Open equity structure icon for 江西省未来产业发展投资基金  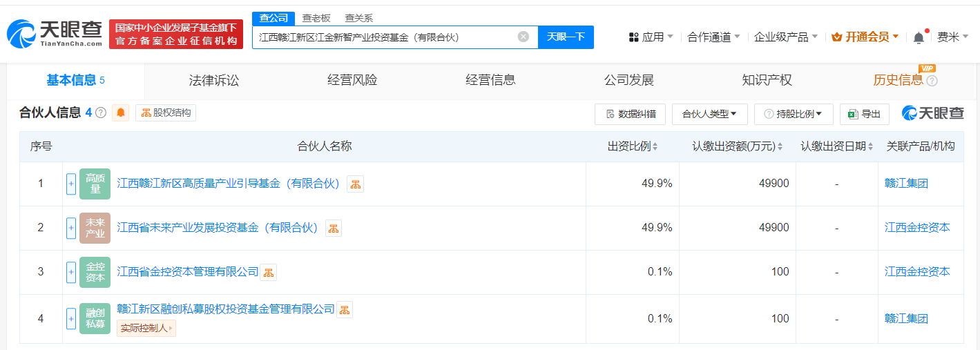tap(334, 228)
